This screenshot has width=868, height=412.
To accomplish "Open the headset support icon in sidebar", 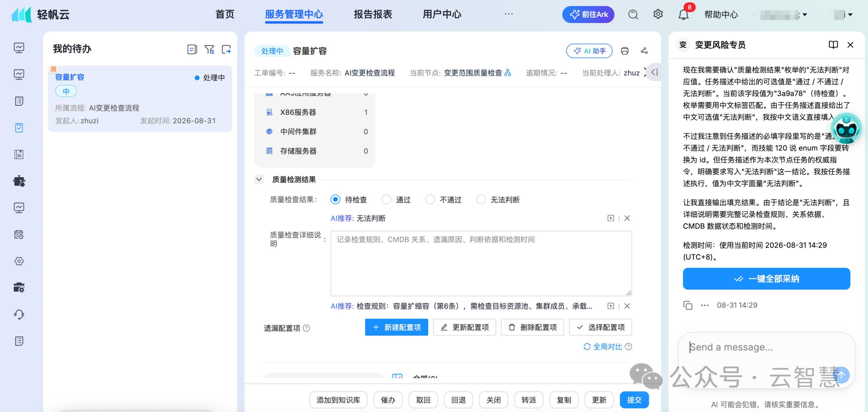I will tap(19, 314).
